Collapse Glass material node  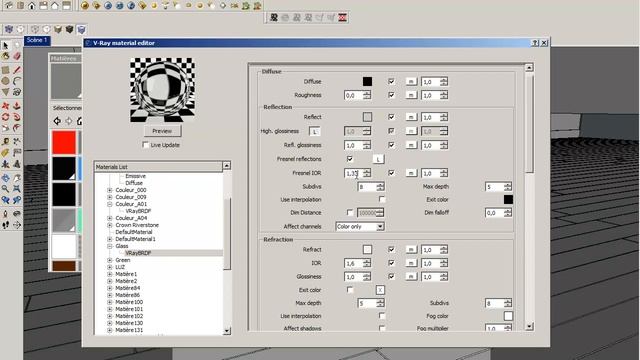(109, 246)
